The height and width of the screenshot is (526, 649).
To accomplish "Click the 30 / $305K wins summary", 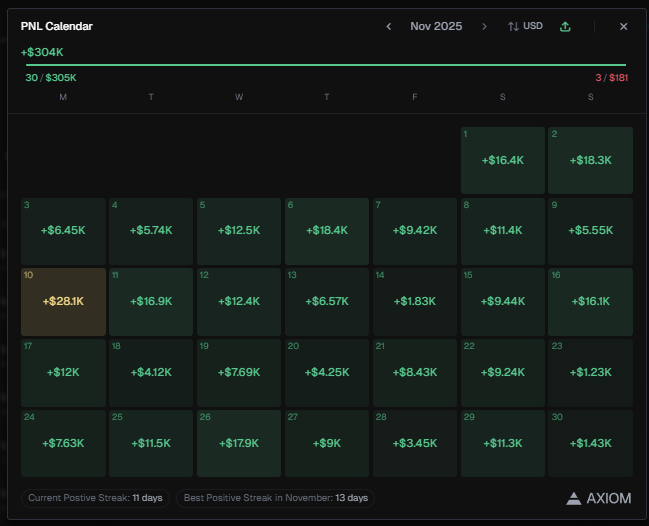I will click(x=51, y=78).
